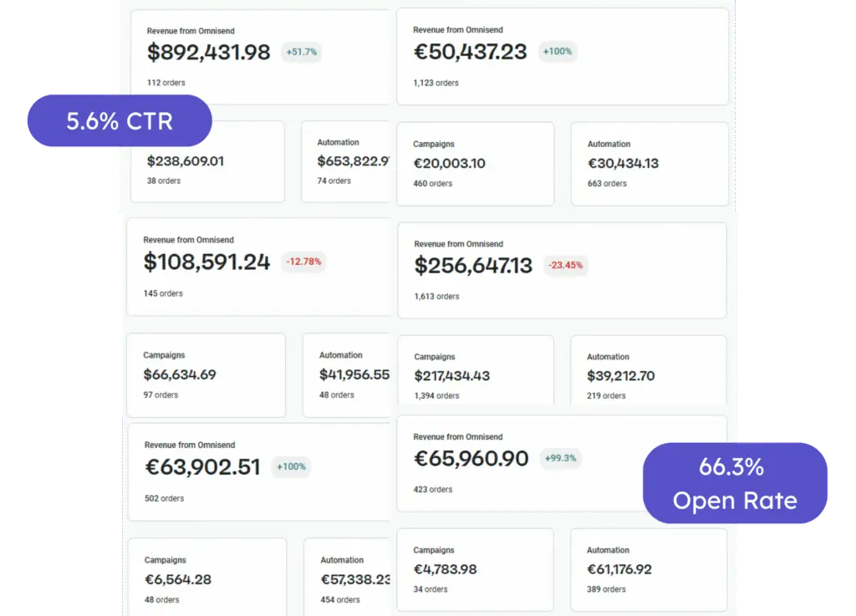Screen dimensions: 856x616
Task: Select the +51.7% growth tag
Action: point(301,52)
